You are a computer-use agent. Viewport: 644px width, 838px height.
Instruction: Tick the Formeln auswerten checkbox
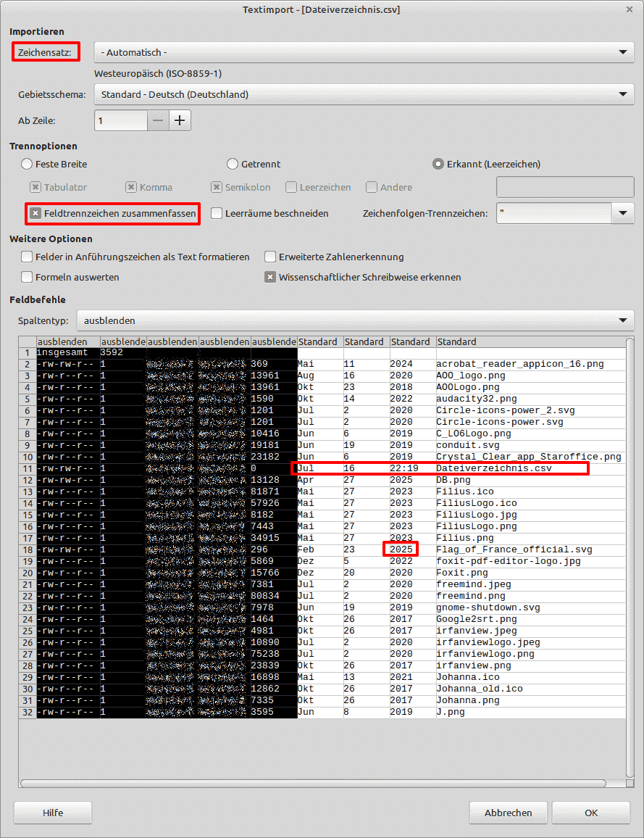coord(27,277)
